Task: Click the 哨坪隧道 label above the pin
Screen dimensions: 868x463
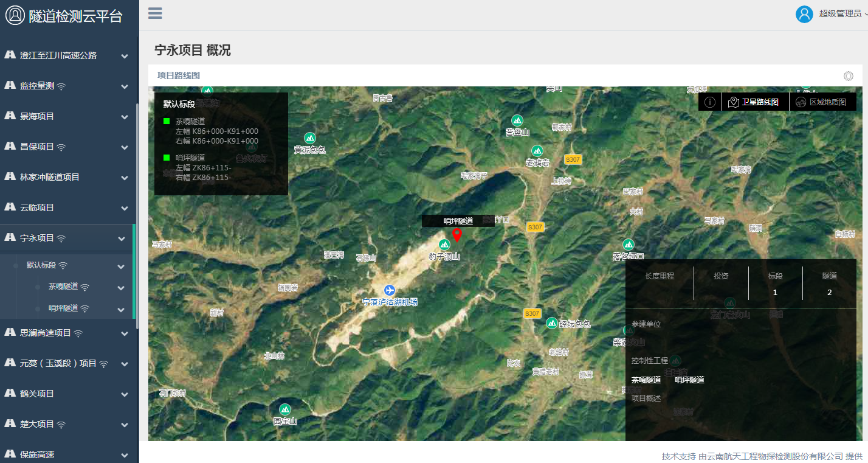Action: tap(458, 221)
